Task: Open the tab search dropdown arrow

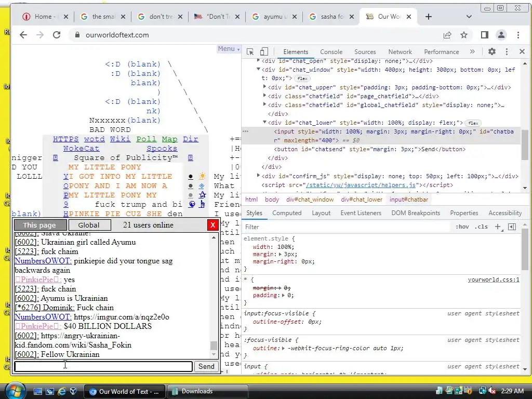Action: point(469,17)
